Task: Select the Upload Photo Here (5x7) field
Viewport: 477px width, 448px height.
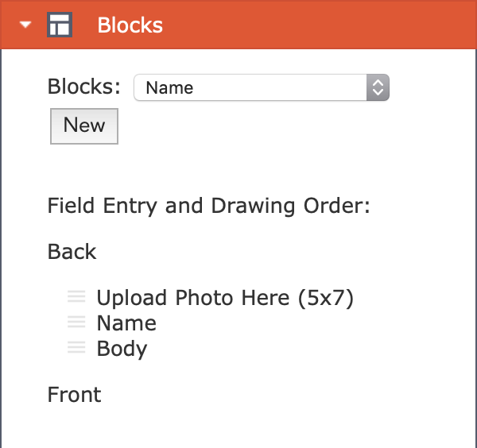Action: tap(225, 298)
